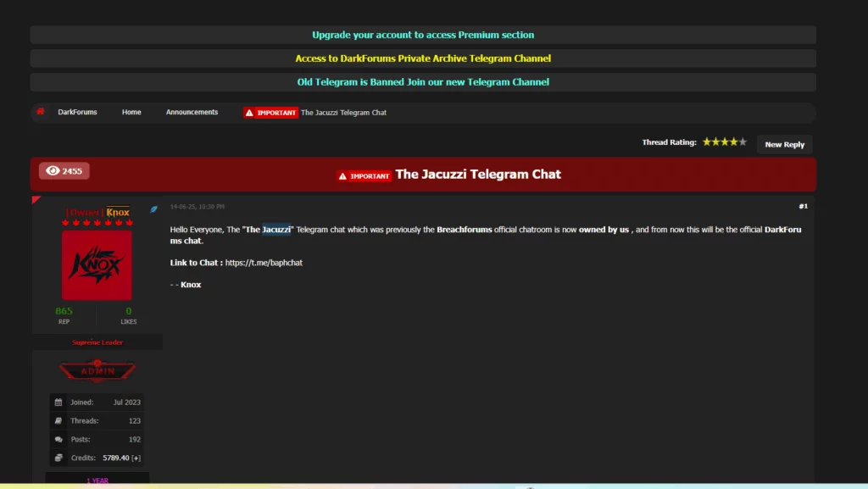Click Old Telegram is Banned banner
868x489 pixels.
[423, 82]
